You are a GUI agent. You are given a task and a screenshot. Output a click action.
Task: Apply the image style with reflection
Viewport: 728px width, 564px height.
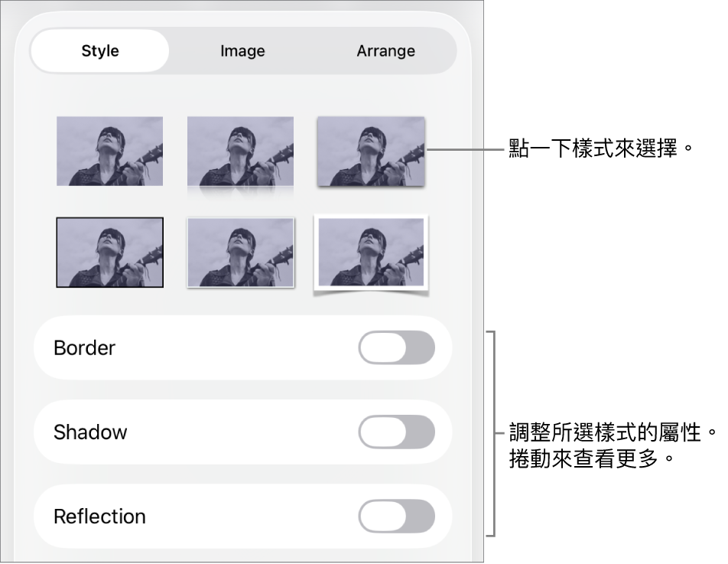240,152
